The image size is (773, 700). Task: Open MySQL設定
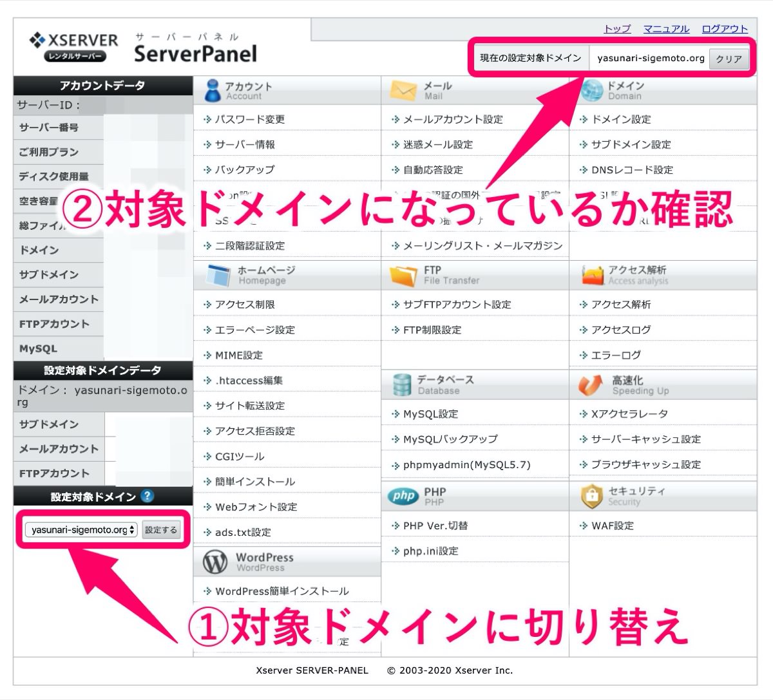pyautogui.click(x=430, y=414)
